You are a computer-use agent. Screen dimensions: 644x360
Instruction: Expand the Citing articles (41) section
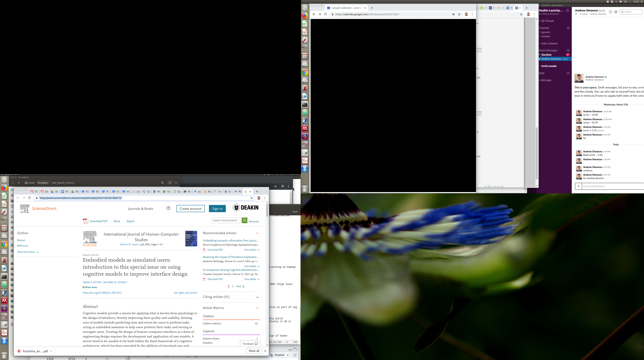pyautogui.click(x=257, y=297)
